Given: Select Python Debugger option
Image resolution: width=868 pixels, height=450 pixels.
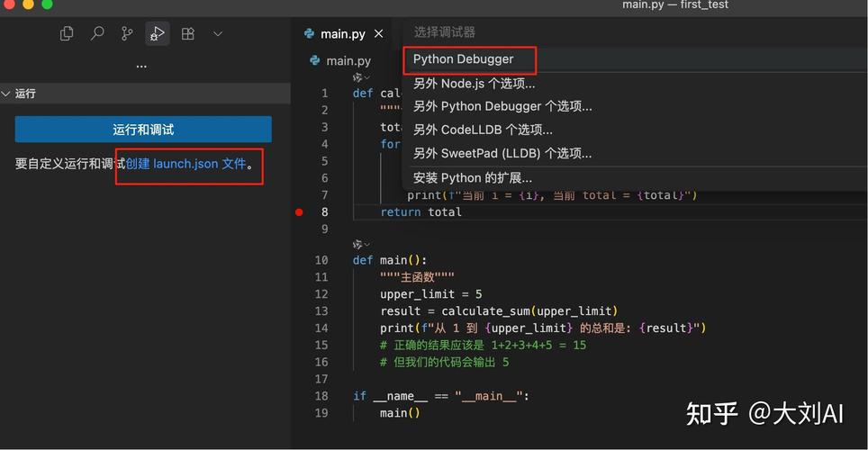Looking at the screenshot, I should (635, 59).
